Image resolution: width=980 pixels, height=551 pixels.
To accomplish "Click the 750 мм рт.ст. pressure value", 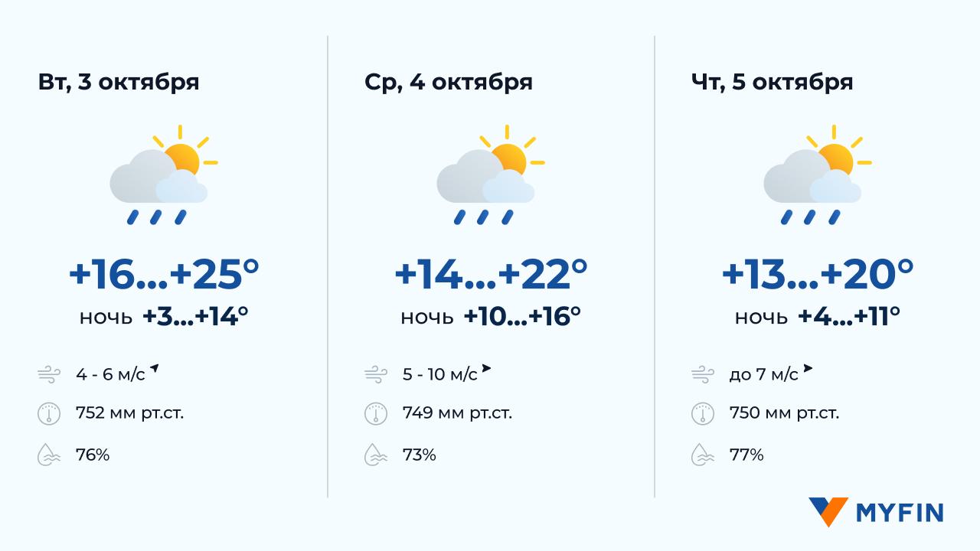I will (x=784, y=414).
